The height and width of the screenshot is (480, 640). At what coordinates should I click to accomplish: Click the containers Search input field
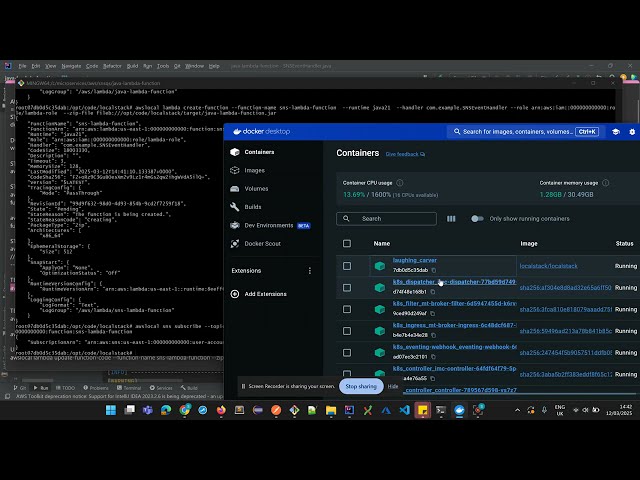[x=386, y=219]
